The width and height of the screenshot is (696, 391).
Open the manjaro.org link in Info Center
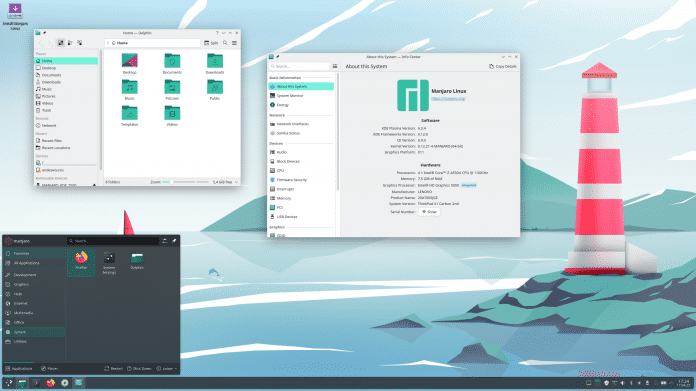click(448, 99)
